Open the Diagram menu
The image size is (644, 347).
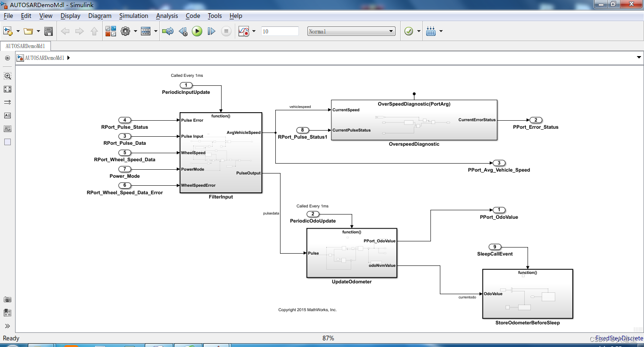coord(99,16)
